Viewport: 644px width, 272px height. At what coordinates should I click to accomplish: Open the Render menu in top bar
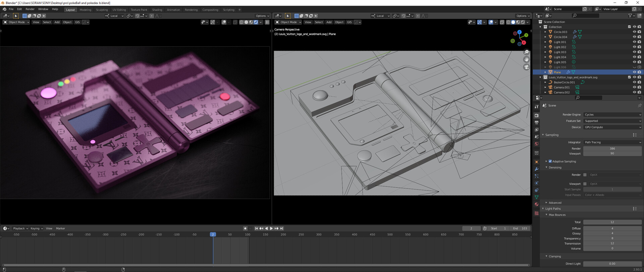[30, 9]
